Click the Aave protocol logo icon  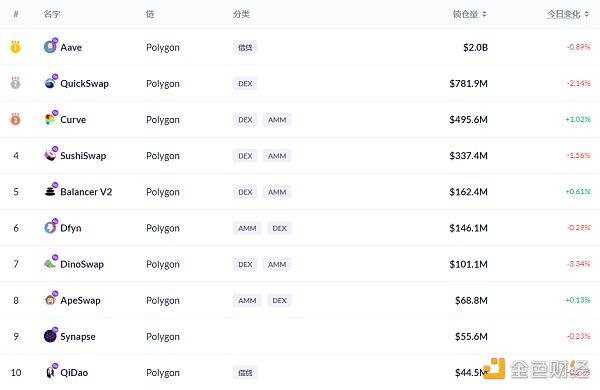pos(50,46)
